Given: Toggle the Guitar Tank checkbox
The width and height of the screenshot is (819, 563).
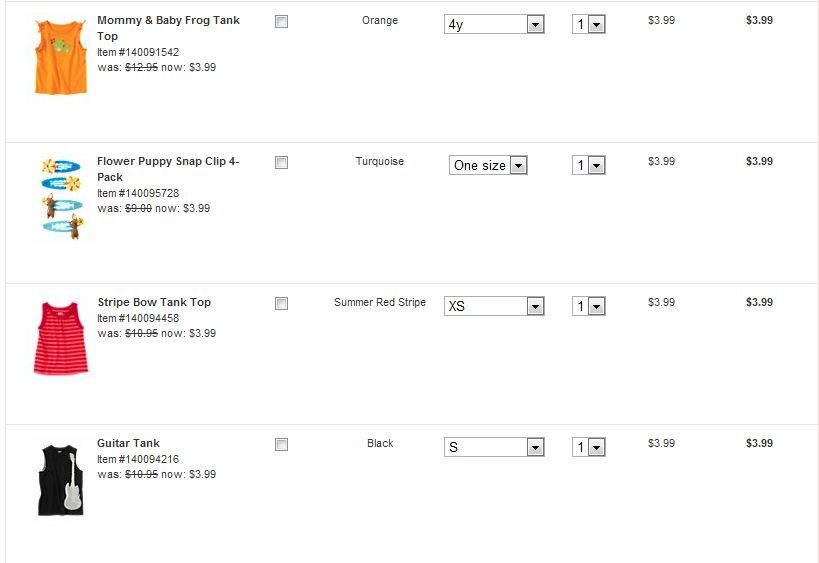Looking at the screenshot, I should (281, 444).
